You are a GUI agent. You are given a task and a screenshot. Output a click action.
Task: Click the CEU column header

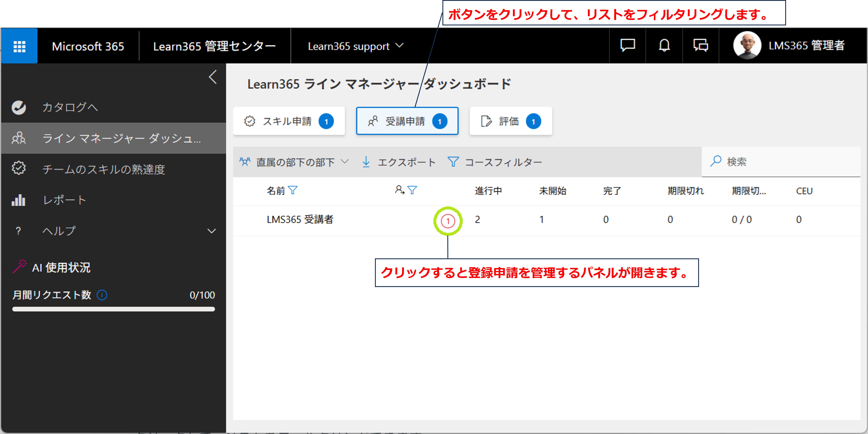coord(804,191)
